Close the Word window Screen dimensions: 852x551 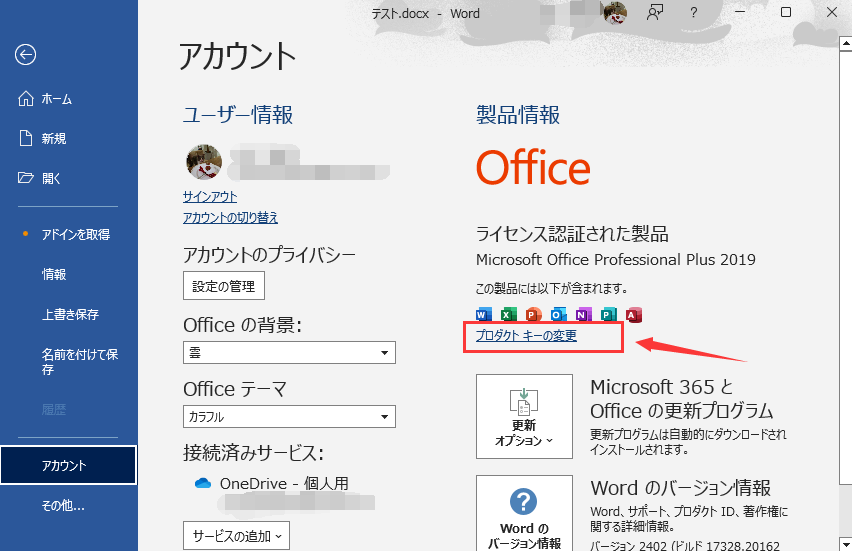coord(832,12)
